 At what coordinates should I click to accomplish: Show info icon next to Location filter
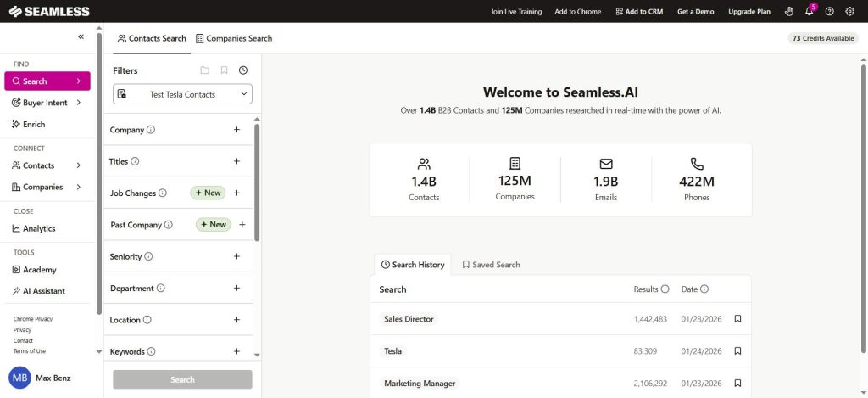(x=147, y=320)
